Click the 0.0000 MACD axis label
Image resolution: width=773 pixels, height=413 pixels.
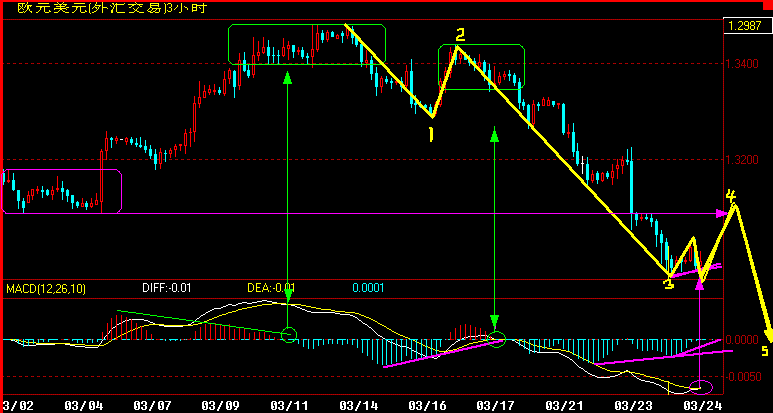point(741,340)
